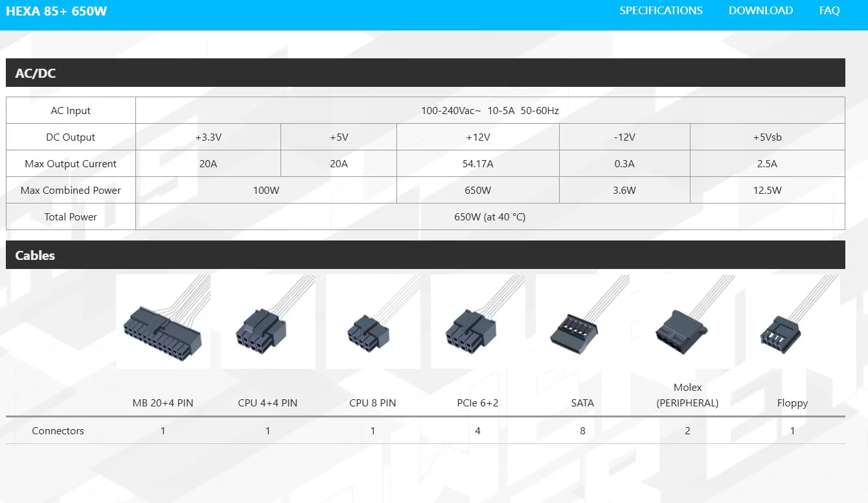This screenshot has height=503, width=868.
Task: Click the PCIe 6+2 connector image
Action: [x=478, y=322]
